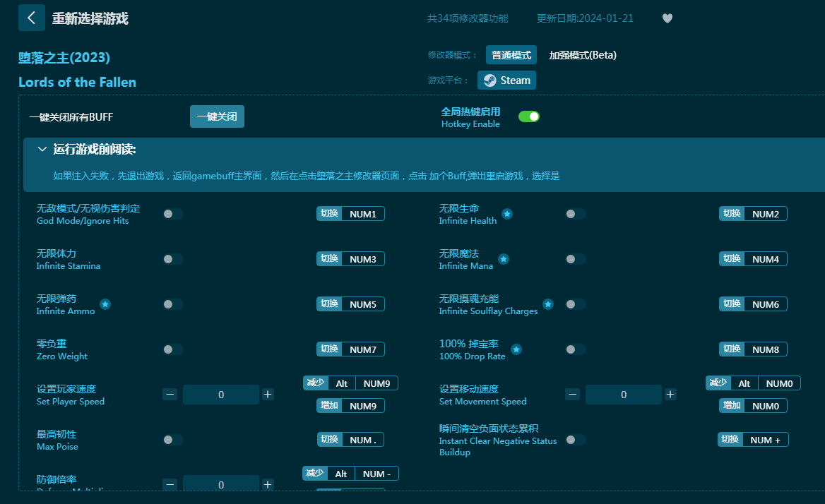Select 加强模式(Beta) mode tab

[x=583, y=55]
